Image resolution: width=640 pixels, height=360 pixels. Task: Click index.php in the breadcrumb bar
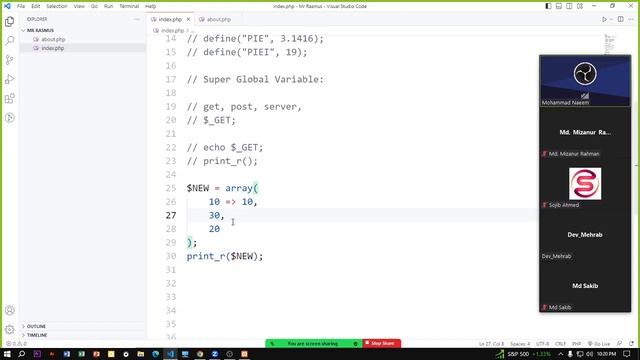tap(172, 31)
